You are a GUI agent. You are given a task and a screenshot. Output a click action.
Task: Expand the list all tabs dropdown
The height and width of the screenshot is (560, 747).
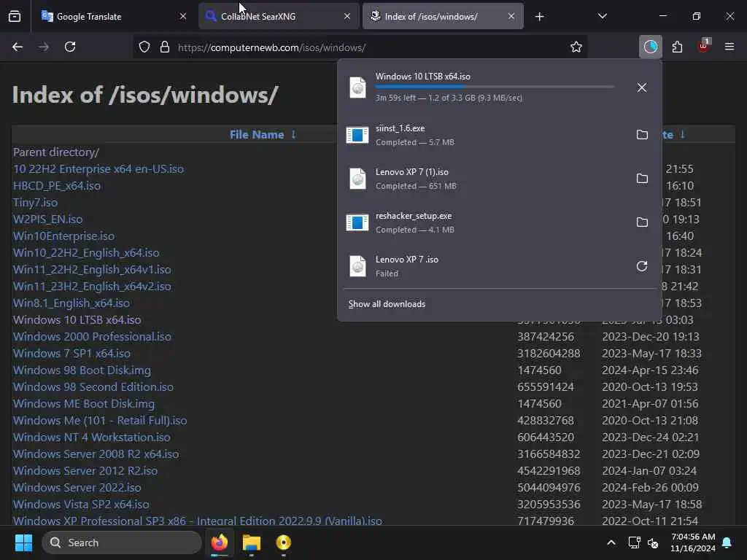[x=602, y=16]
